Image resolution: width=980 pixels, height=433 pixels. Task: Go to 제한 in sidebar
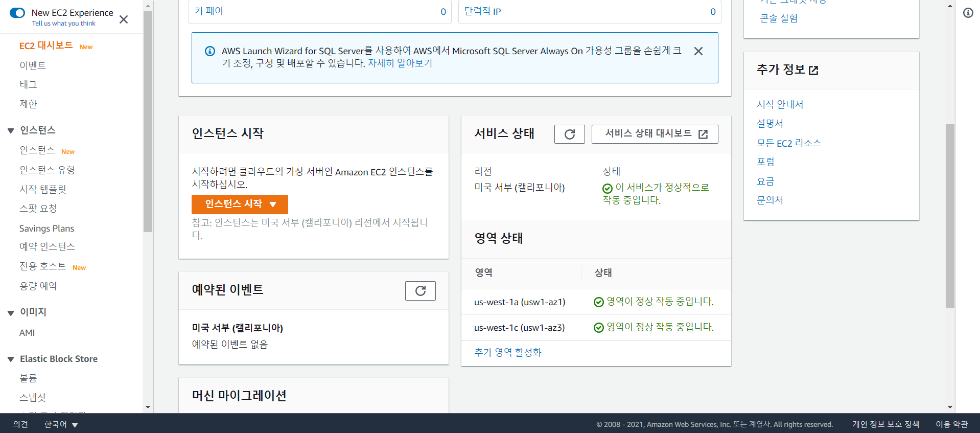(28, 104)
